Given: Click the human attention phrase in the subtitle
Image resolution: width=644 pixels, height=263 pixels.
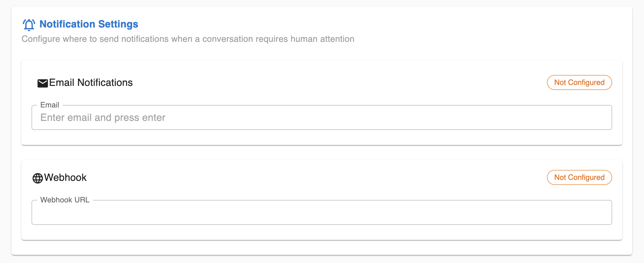Looking at the screenshot, I should [322, 39].
